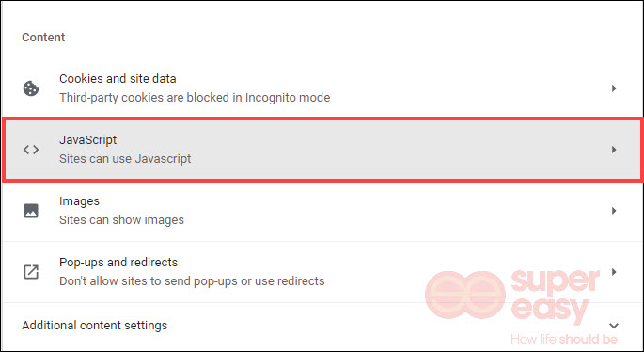Open JavaScript settings via its right arrow
This screenshot has height=352, width=644.
[x=614, y=150]
